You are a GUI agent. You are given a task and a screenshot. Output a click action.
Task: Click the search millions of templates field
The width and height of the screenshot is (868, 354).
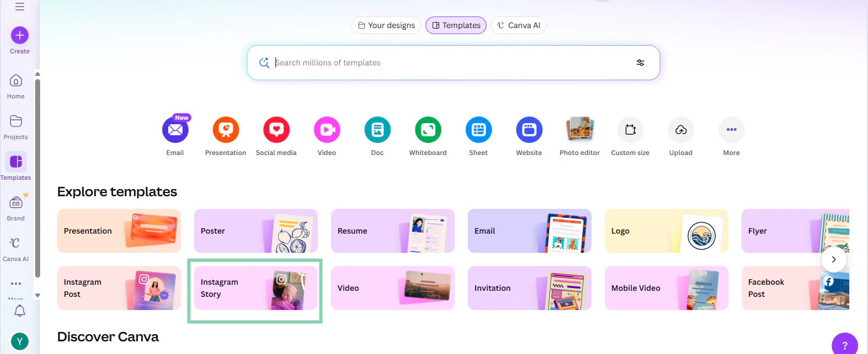(454, 63)
